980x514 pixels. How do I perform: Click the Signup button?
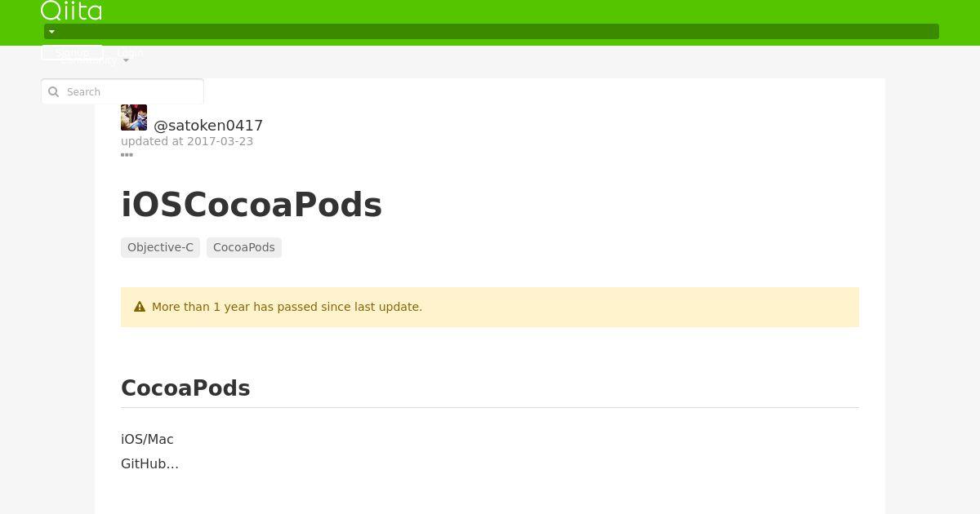click(72, 52)
